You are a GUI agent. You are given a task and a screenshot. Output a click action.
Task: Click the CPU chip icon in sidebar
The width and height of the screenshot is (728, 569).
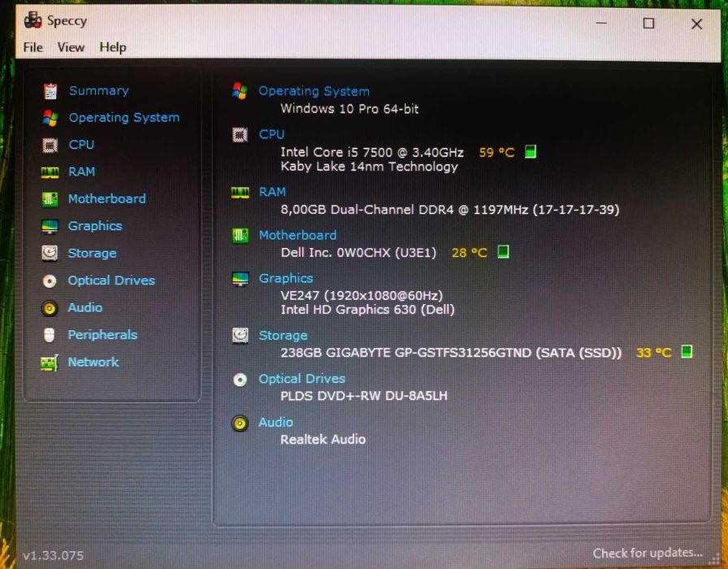point(50,145)
